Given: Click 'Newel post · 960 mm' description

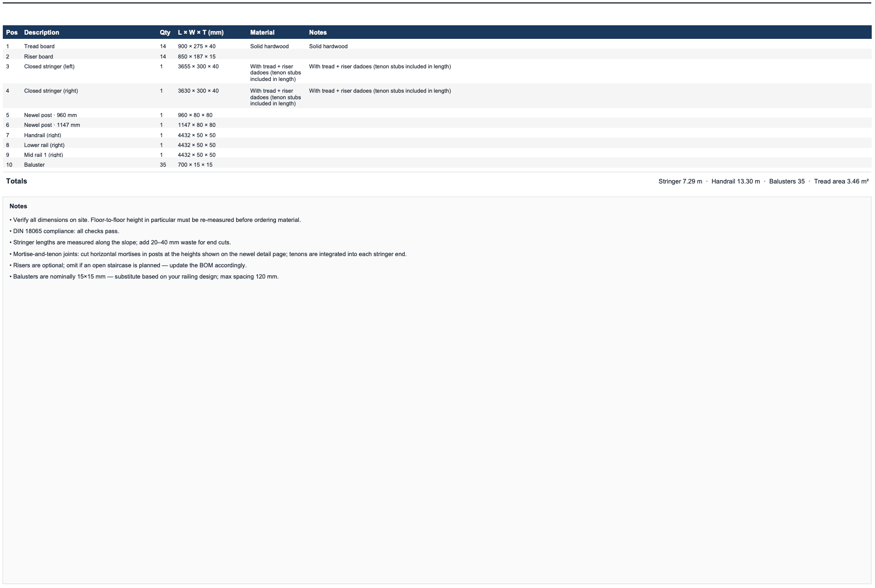Looking at the screenshot, I should click(51, 115).
